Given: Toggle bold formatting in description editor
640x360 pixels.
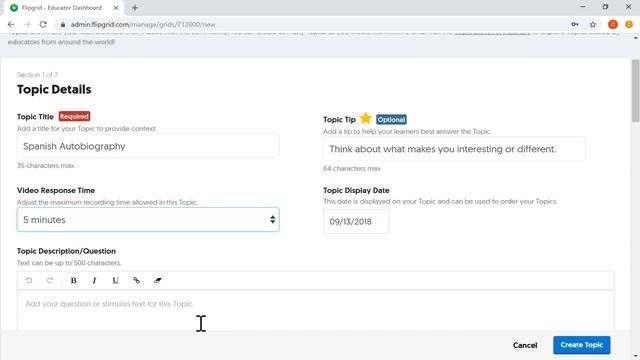Looking at the screenshot, I should (x=73, y=280).
